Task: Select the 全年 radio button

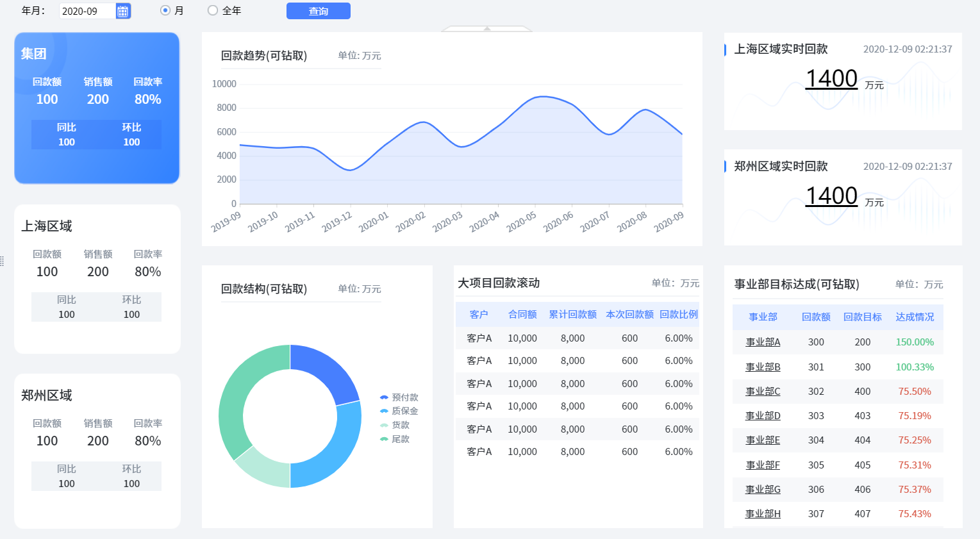Action: point(213,10)
